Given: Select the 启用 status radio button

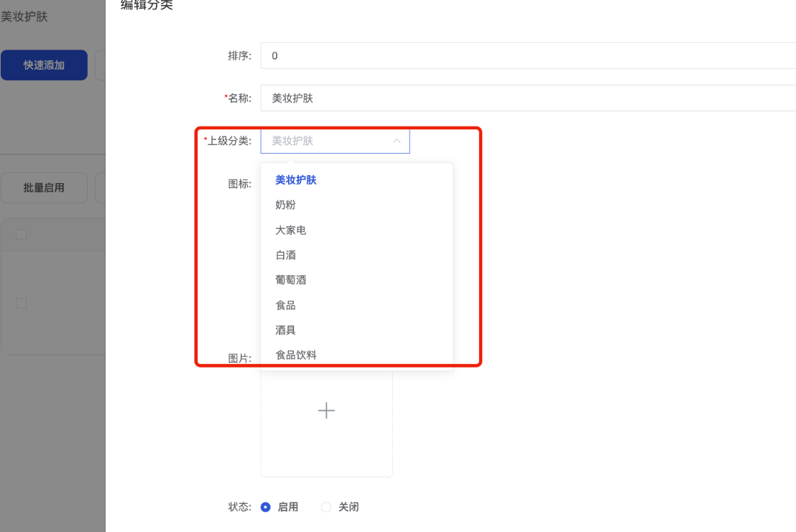Looking at the screenshot, I should [266, 507].
